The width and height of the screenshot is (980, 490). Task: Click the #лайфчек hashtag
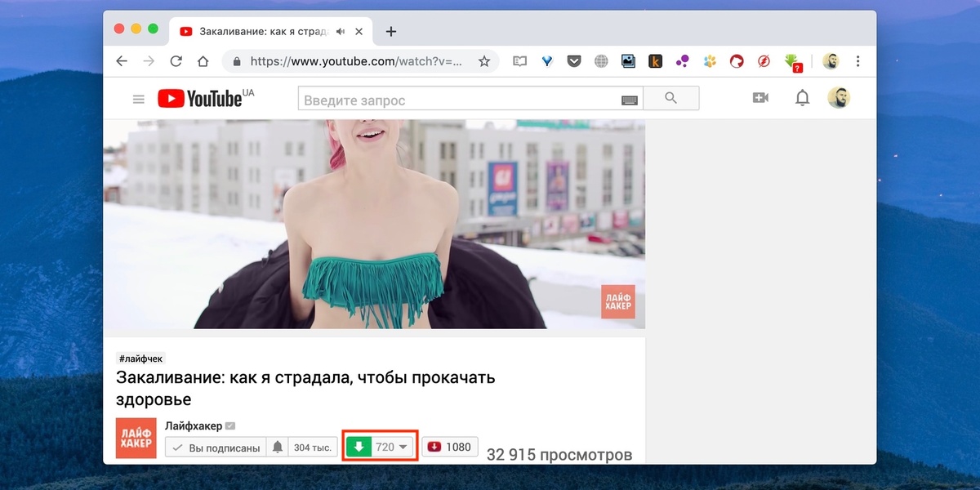[141, 359]
